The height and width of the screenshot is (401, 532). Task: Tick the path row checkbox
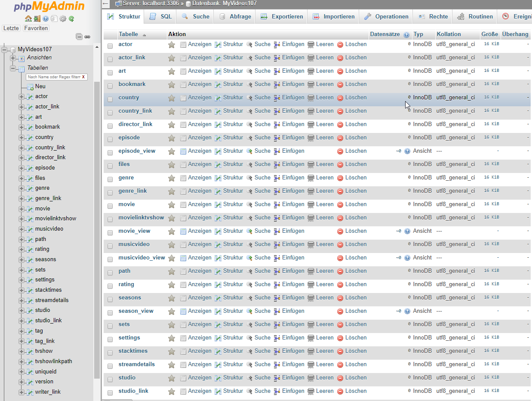110,272
